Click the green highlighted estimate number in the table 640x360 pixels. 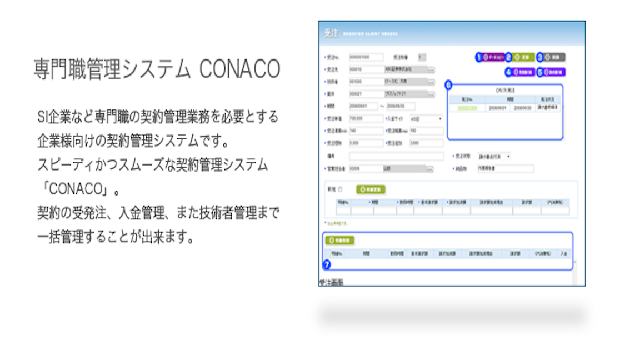point(467,108)
